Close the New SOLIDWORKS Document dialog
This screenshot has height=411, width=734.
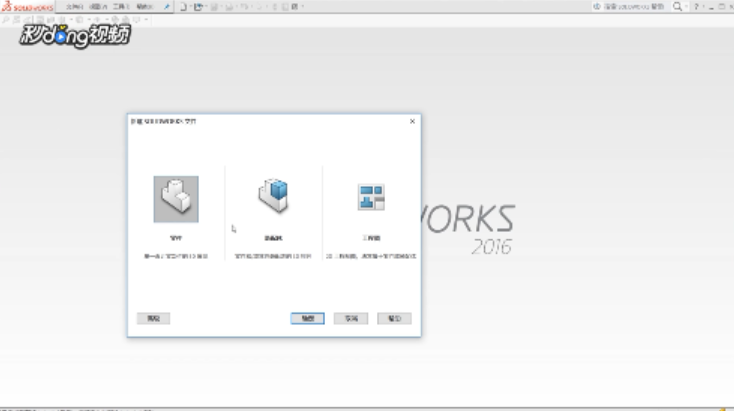(412, 121)
